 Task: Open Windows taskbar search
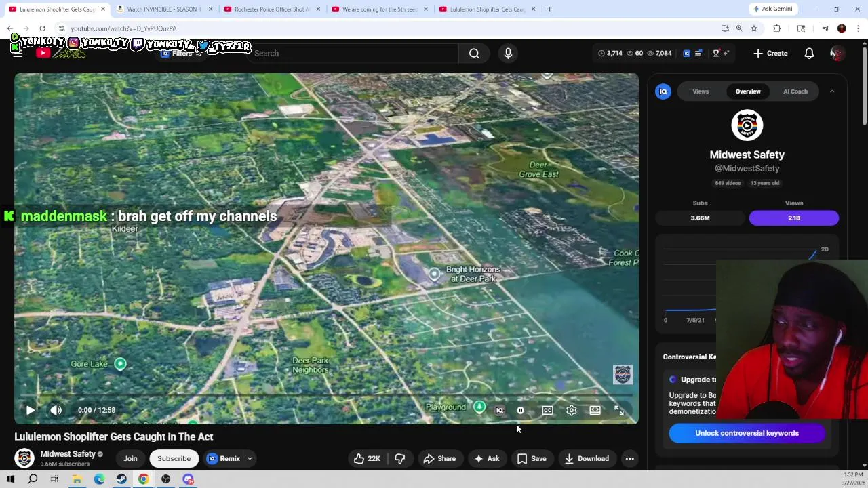[x=33, y=479]
